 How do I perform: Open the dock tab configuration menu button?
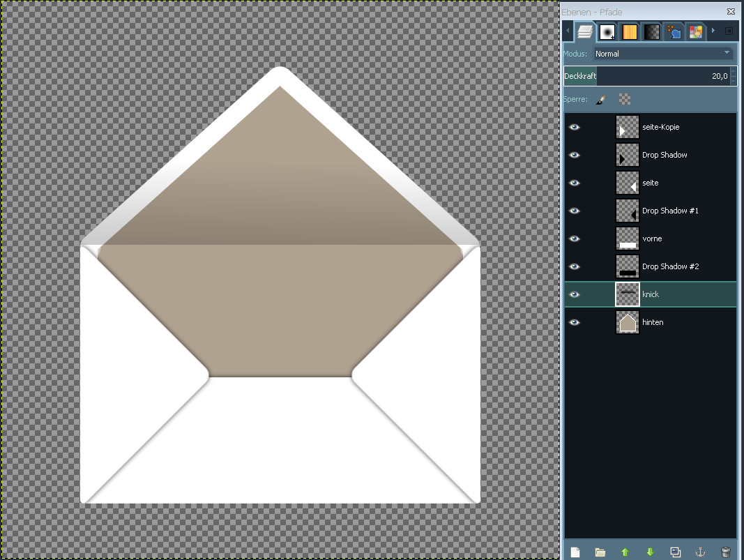729,31
